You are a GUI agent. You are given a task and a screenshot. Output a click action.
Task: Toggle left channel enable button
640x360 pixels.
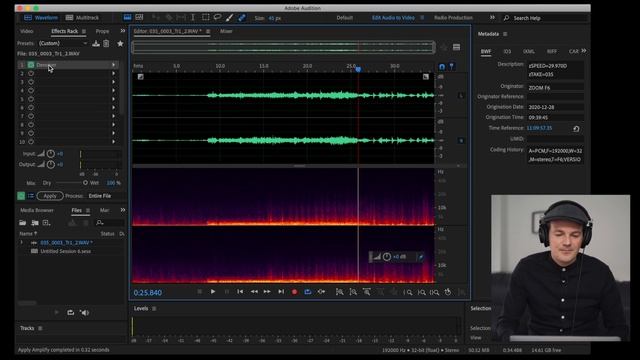(461, 96)
